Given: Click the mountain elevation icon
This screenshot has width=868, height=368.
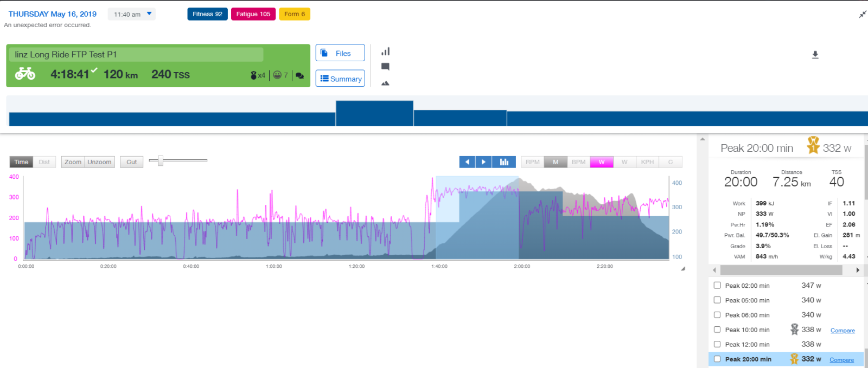Looking at the screenshot, I should point(385,83).
